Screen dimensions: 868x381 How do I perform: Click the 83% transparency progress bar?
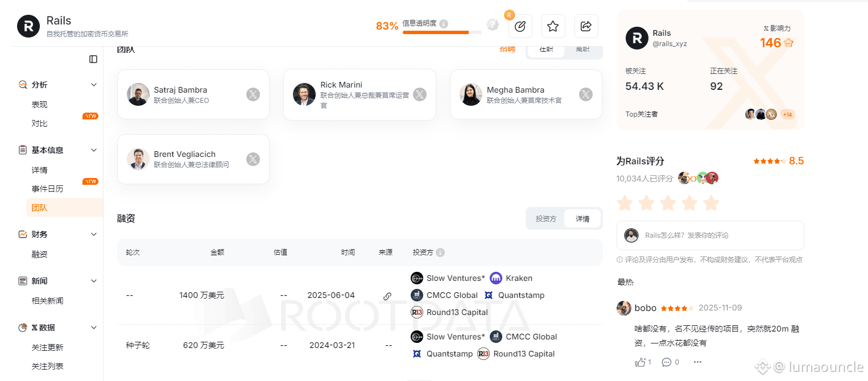click(x=442, y=32)
